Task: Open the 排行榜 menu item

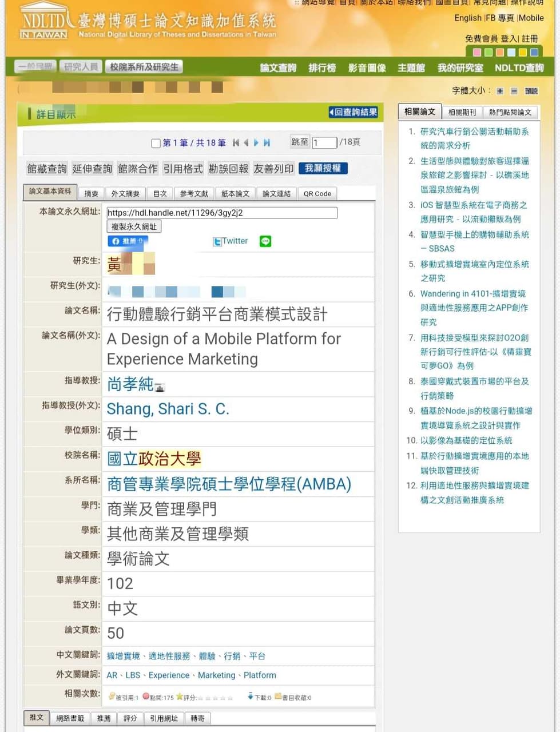Action: coord(322,68)
